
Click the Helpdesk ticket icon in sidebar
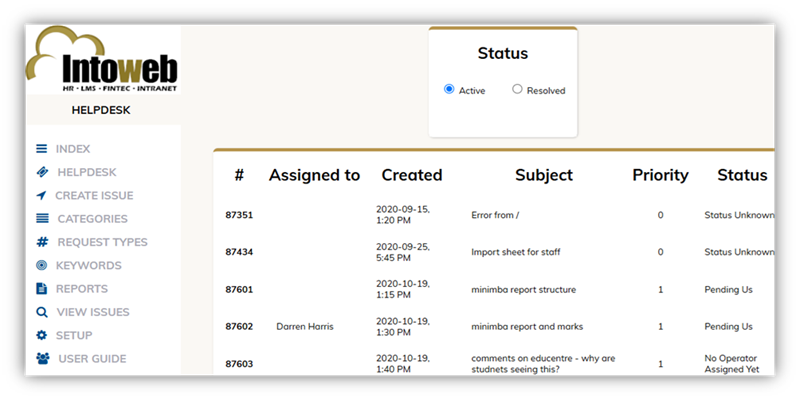(x=42, y=172)
